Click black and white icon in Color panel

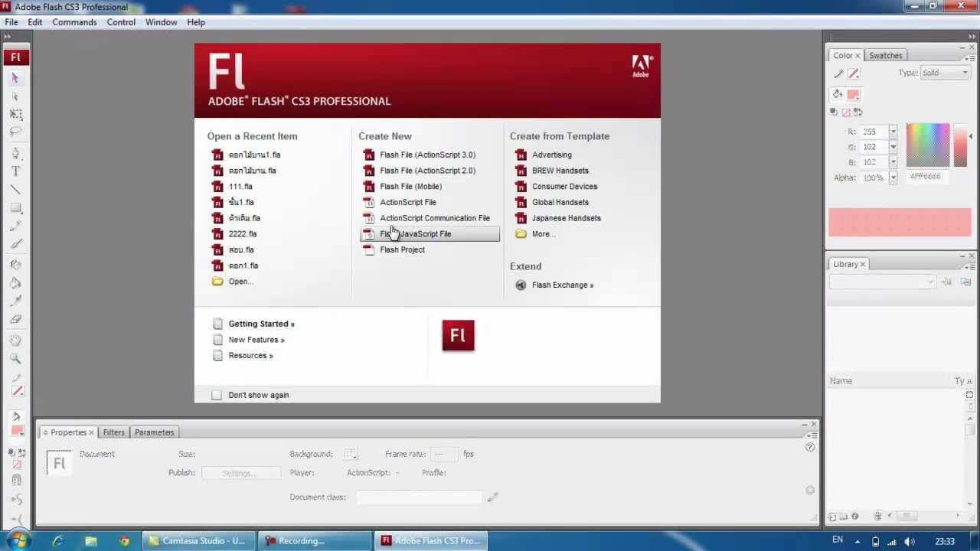(x=835, y=112)
